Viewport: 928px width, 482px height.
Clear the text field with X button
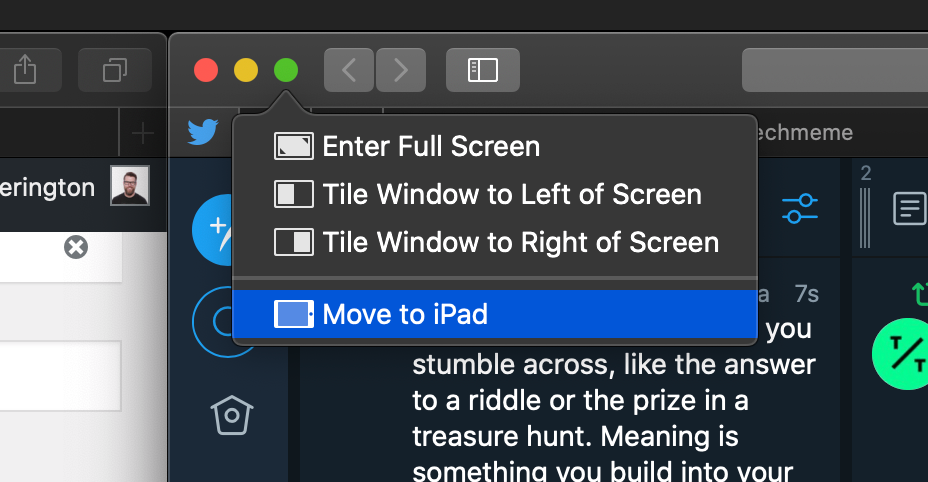[x=75, y=247]
